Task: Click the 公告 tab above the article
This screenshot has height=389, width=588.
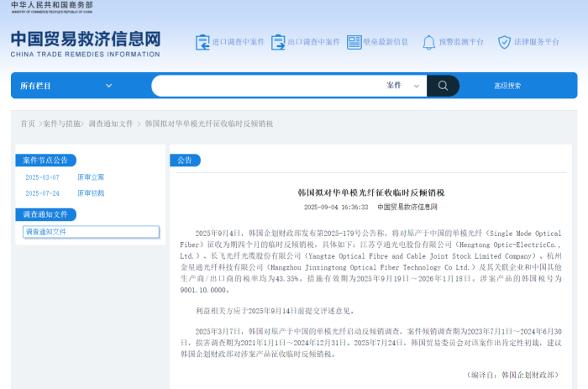Action: (185, 160)
